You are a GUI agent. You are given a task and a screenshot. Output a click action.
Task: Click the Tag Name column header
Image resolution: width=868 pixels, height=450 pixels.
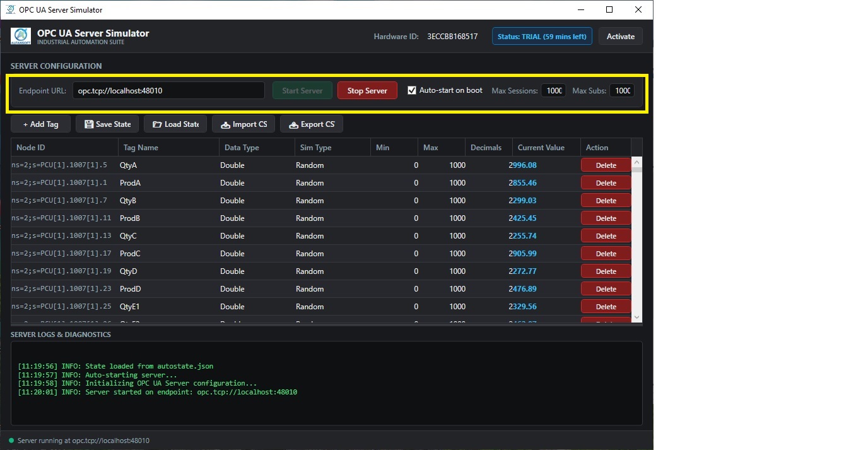tap(168, 147)
